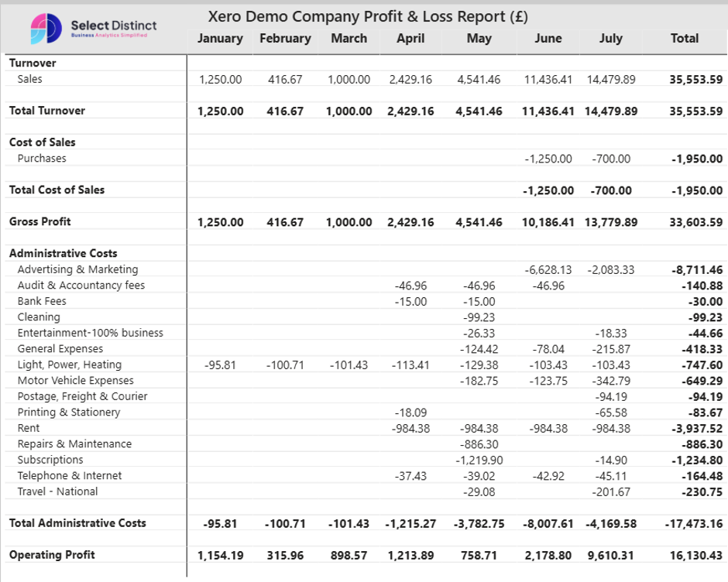Click June Advertising value -6,628.13

(548, 269)
